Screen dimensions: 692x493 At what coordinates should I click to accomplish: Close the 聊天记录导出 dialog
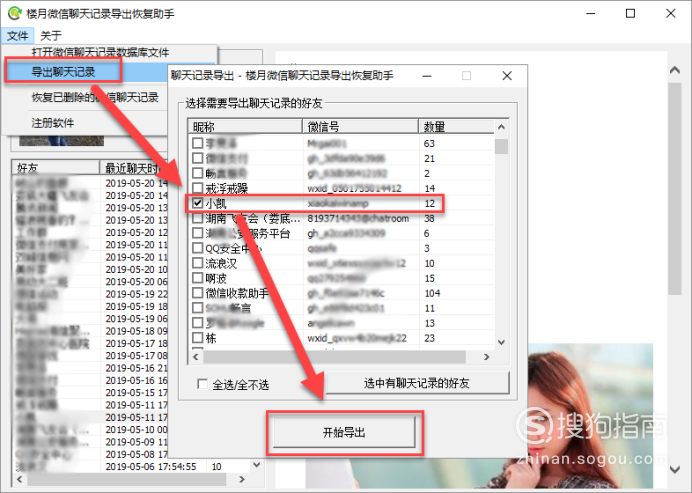(x=507, y=76)
